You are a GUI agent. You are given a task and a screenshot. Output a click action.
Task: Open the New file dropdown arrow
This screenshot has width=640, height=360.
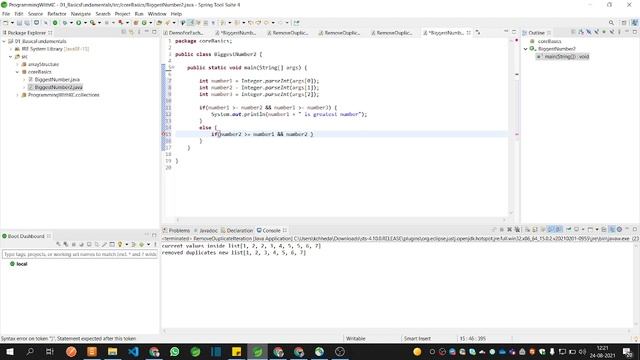point(12,23)
